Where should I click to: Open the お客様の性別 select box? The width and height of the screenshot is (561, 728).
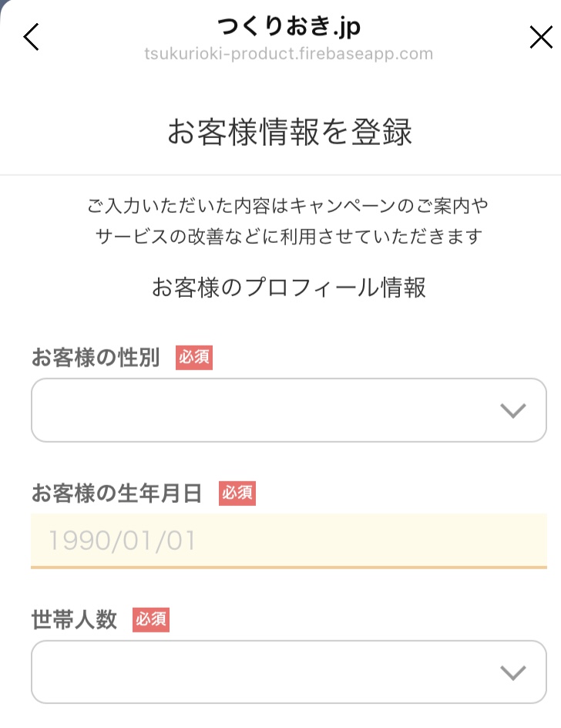289,410
